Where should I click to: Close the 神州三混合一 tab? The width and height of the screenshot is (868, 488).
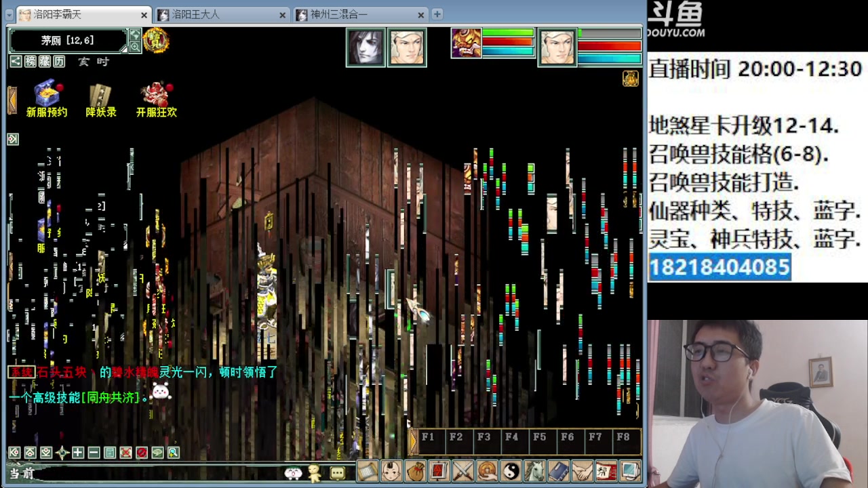point(421,15)
